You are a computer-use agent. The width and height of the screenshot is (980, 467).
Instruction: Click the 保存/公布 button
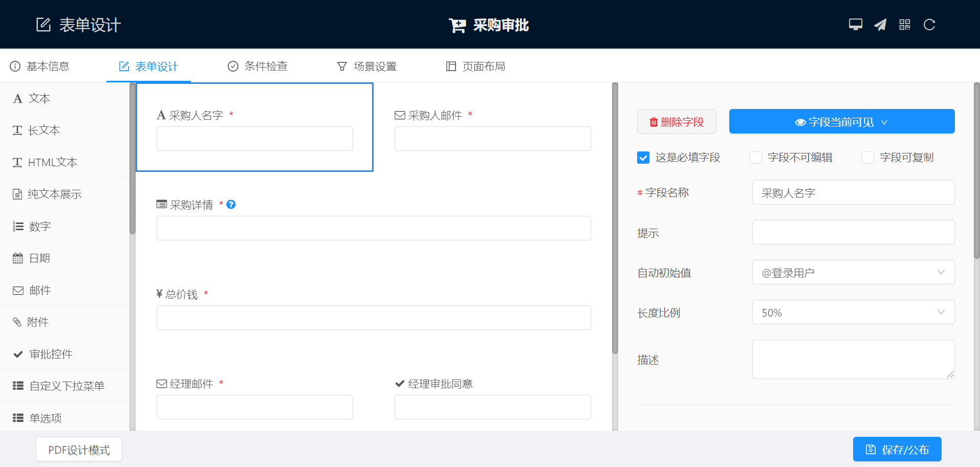tap(897, 449)
